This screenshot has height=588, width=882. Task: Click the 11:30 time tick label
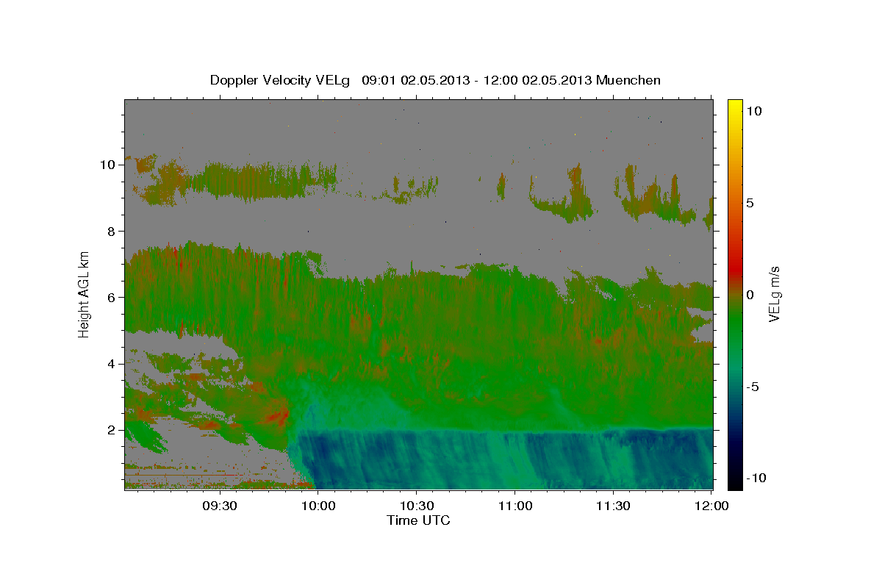pyautogui.click(x=614, y=506)
